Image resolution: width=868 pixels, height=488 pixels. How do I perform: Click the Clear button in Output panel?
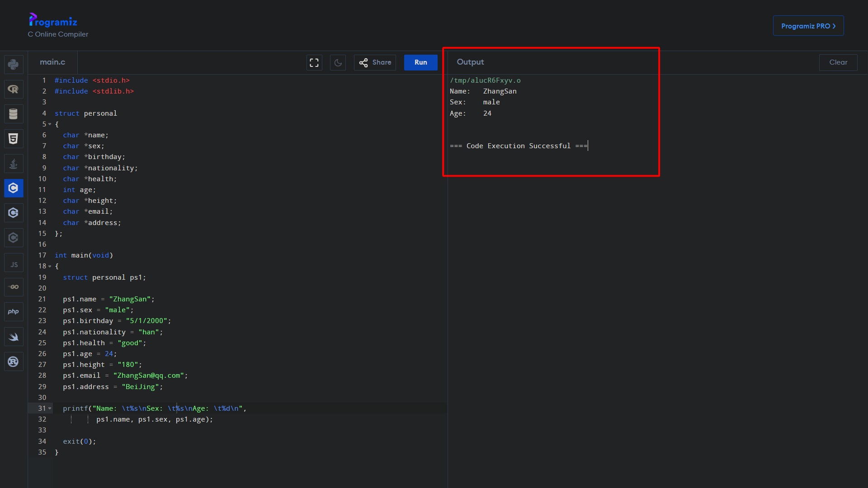coord(838,62)
